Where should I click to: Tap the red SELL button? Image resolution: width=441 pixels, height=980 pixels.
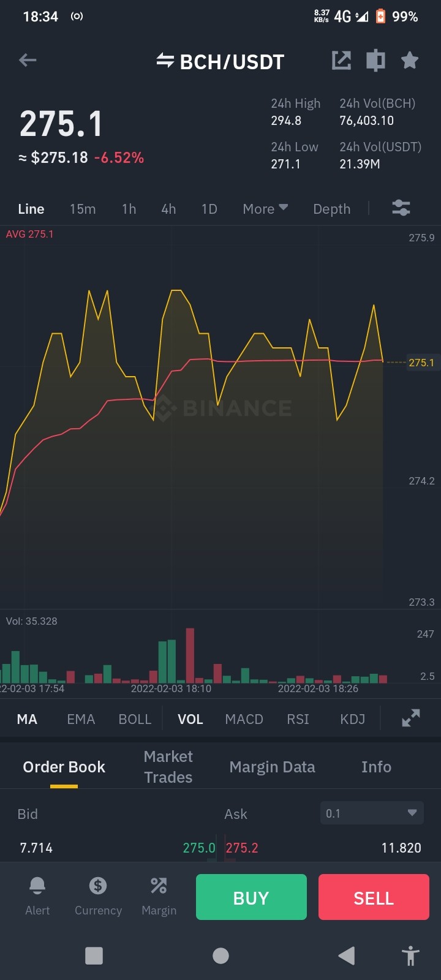click(x=374, y=897)
